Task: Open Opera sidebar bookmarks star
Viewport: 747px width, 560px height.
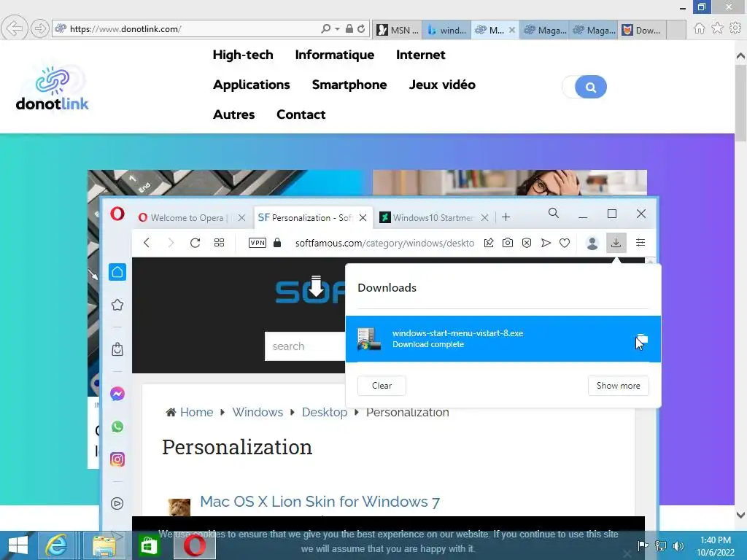Action: [x=117, y=305]
